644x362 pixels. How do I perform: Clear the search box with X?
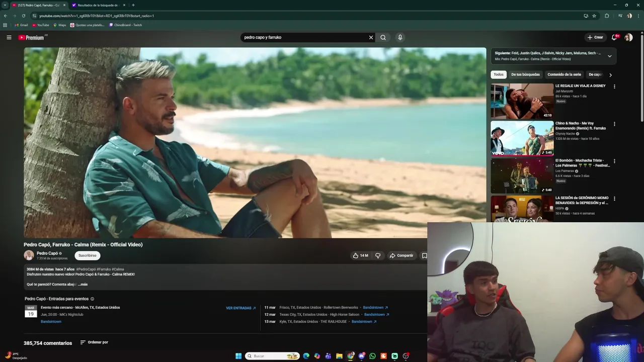(371, 37)
